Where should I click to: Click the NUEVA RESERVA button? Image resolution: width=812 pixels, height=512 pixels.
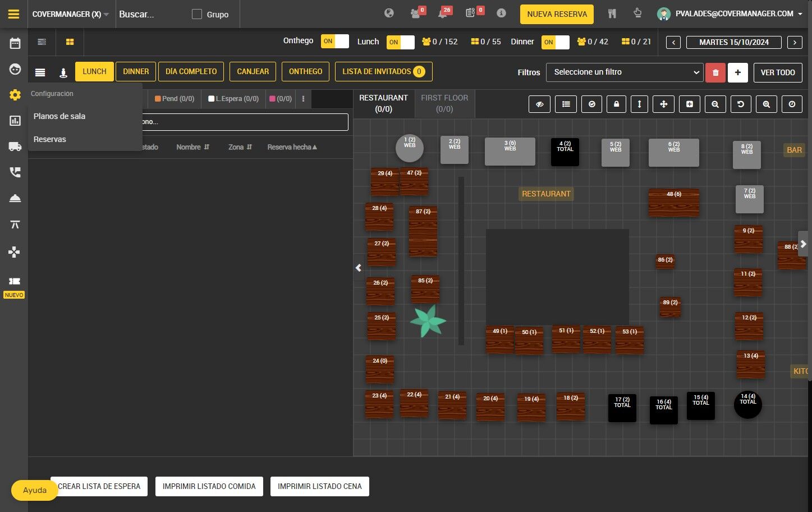[557, 15]
